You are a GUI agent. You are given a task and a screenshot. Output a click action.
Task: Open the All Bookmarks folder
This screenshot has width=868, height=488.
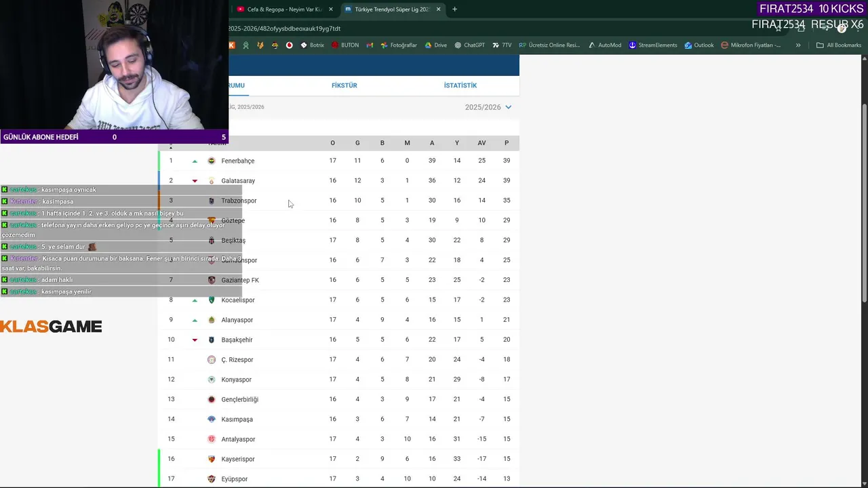839,45
